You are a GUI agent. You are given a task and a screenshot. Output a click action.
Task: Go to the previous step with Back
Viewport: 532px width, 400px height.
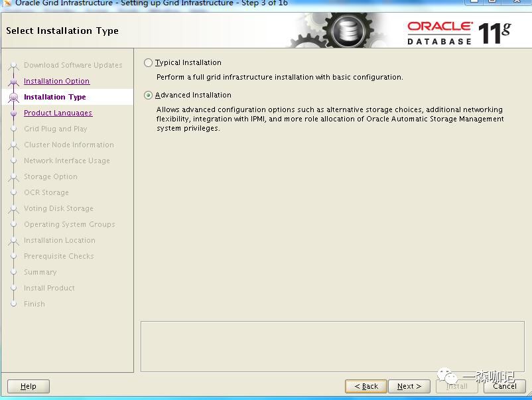(x=366, y=386)
